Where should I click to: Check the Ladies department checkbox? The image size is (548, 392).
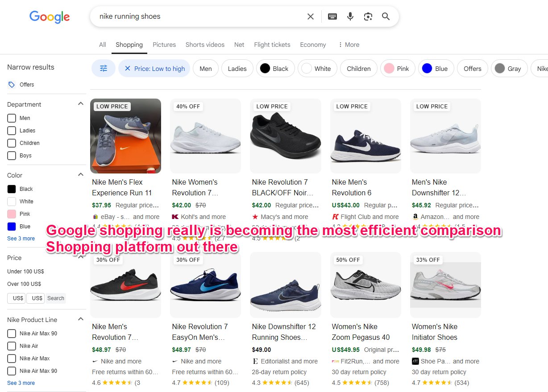click(x=12, y=131)
